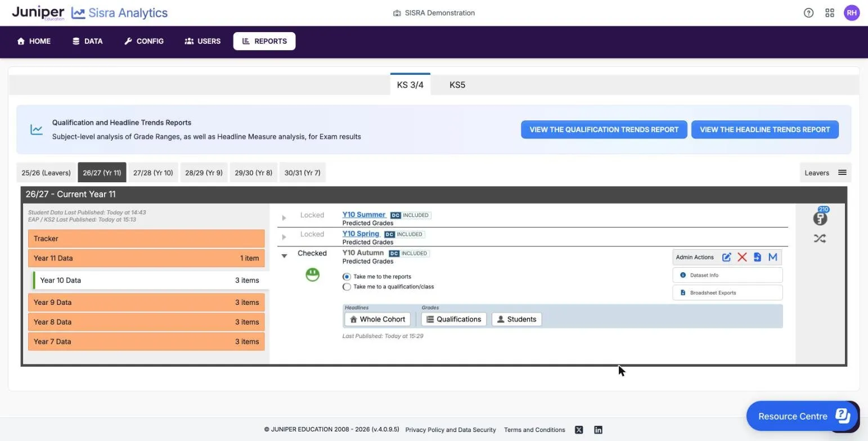Open the help question mark icon

808,13
